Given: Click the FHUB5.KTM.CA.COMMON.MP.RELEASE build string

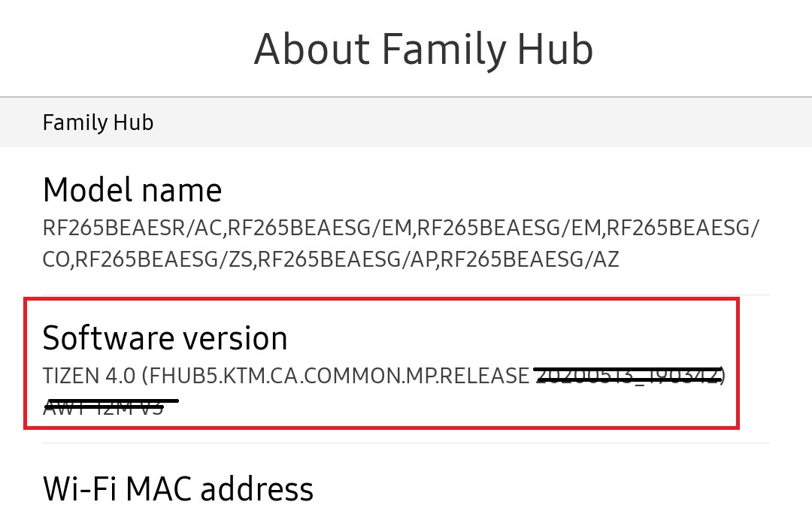Looking at the screenshot, I should pos(338,375).
